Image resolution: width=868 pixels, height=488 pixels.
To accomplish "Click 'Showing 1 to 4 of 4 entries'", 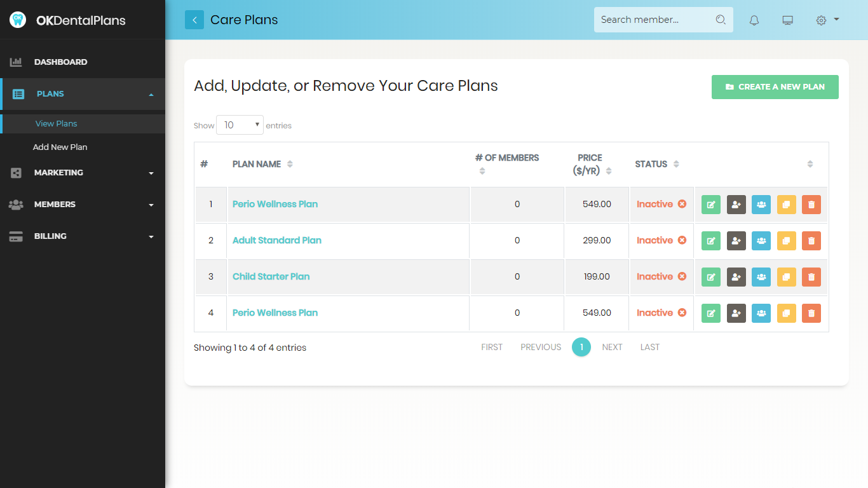I will [x=250, y=348].
